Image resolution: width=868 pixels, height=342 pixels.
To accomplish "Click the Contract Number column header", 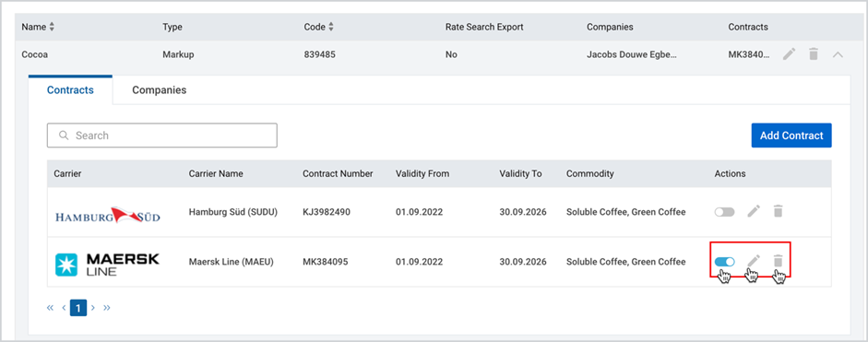I will point(338,174).
